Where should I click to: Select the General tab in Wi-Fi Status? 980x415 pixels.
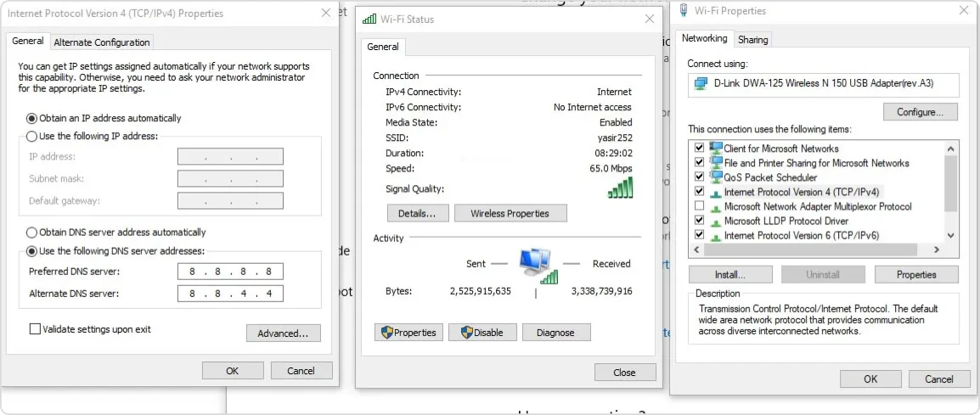tap(383, 47)
